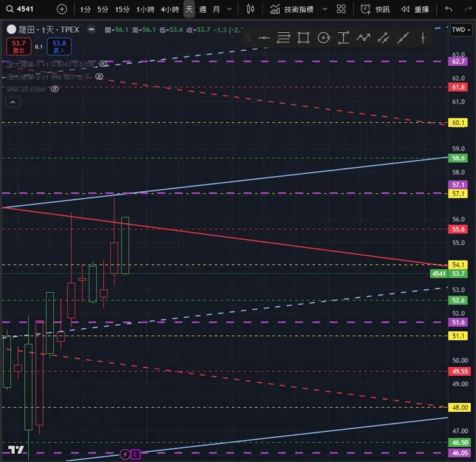This screenshot has width=476, height=462.
Task: Open the candlestick chart type selector
Action: (250, 9)
